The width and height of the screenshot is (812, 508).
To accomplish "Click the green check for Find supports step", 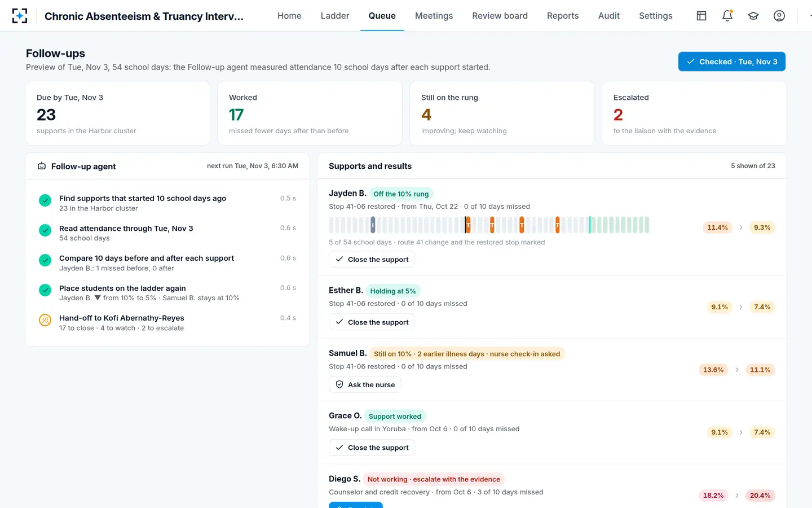I will coord(45,200).
